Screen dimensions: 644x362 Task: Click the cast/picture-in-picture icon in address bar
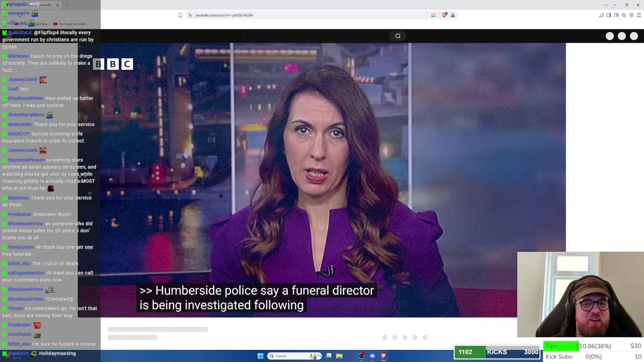point(433,15)
